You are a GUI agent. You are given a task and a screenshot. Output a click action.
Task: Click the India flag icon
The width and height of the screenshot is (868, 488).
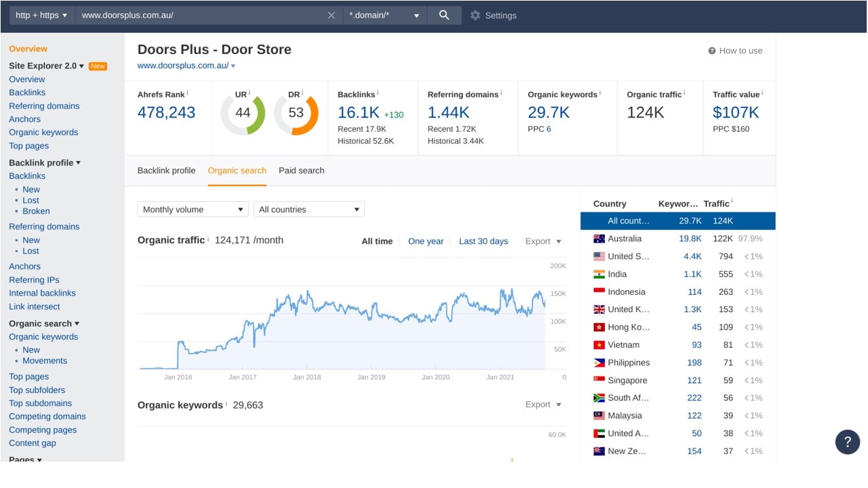point(599,274)
